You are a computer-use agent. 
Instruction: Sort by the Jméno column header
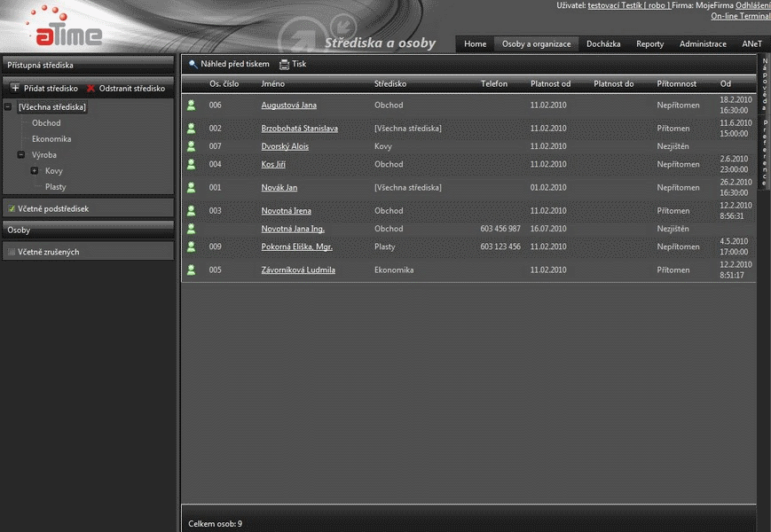coord(273,84)
